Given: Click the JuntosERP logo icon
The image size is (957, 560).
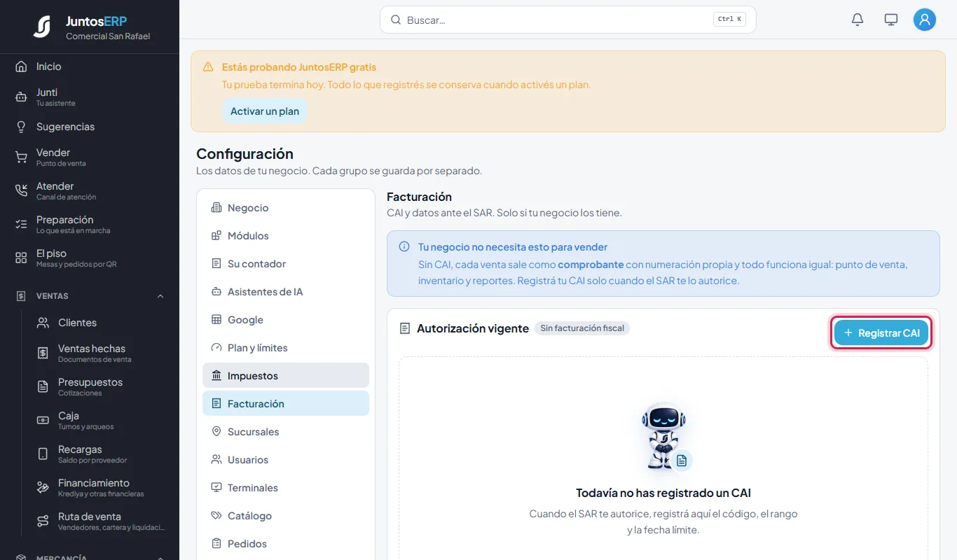Looking at the screenshot, I should [x=42, y=27].
